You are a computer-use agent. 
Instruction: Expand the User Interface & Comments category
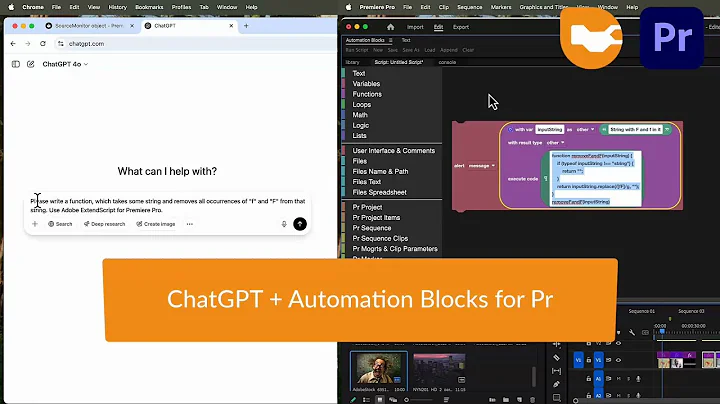(x=394, y=151)
